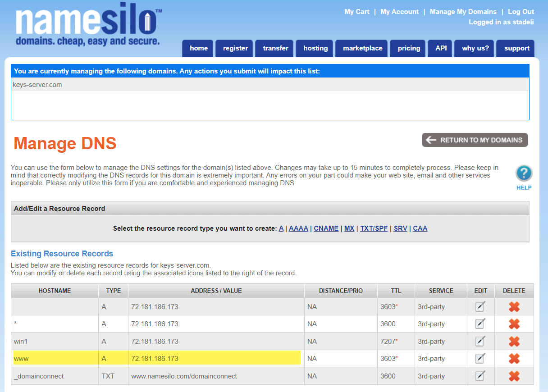548x392 pixels.
Task: Click Log Out
Action: [521, 12]
